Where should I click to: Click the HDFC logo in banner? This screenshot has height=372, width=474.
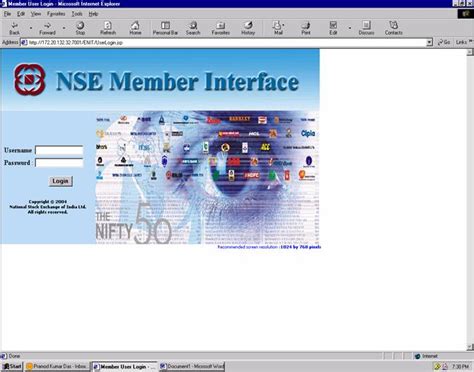[x=252, y=175]
